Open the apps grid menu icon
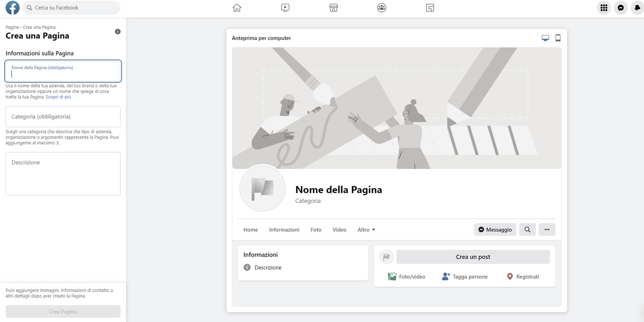Viewport: 644px width, 322px height. (x=604, y=8)
